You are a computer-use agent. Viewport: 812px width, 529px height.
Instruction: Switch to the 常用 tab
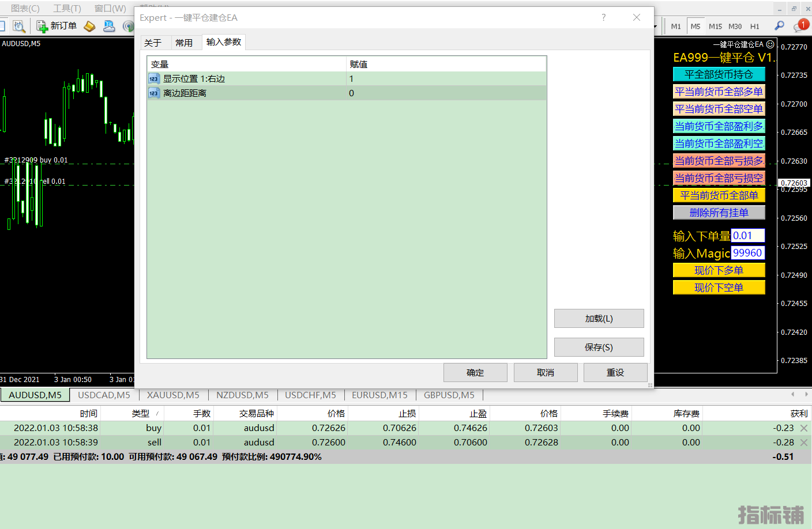coord(184,43)
